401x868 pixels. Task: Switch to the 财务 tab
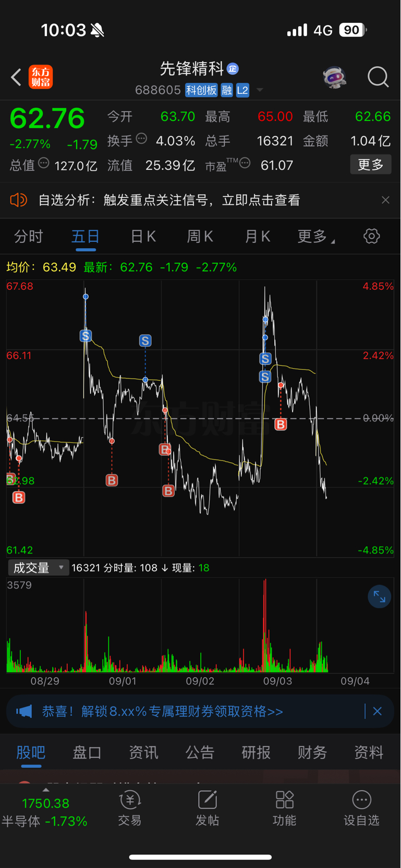click(x=312, y=752)
